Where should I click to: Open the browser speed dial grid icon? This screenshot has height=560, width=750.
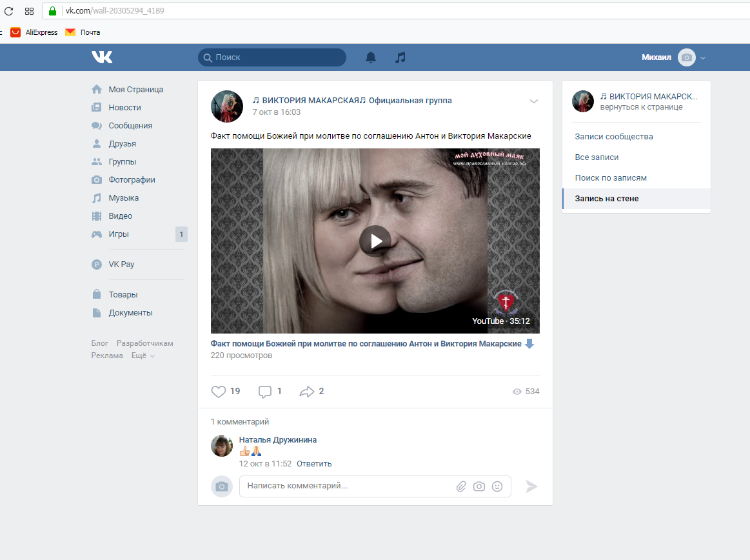point(29,10)
